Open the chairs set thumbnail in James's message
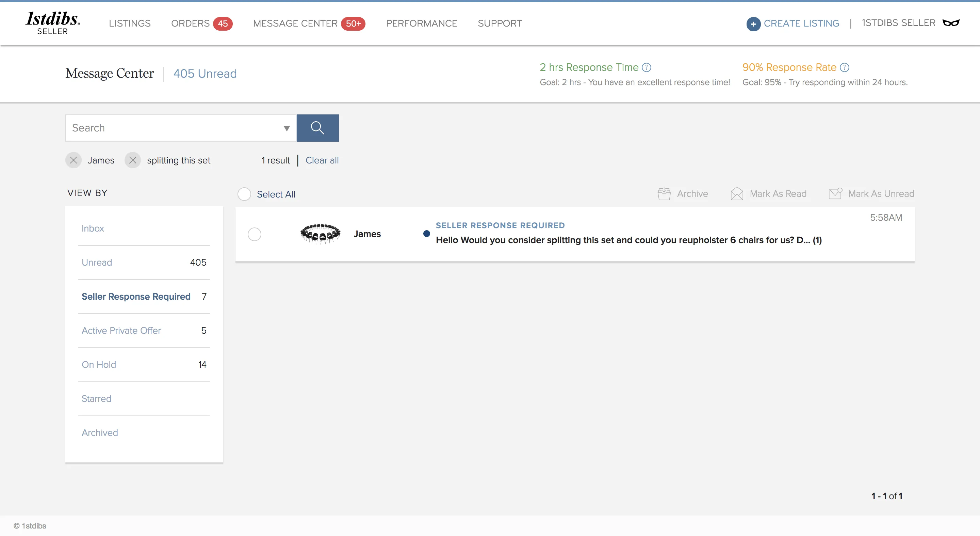The image size is (980, 536). 320,234
